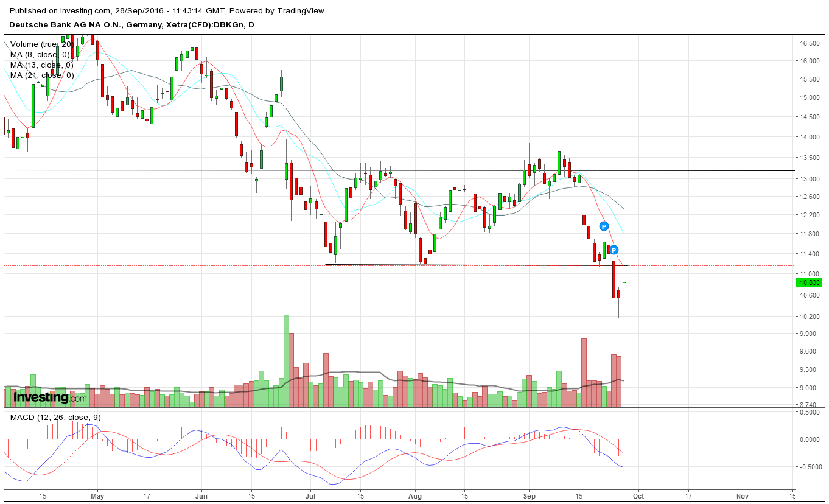Click the 'MA (8, close, 0)' legend
The height and width of the screenshot is (504, 829).
pyautogui.click(x=40, y=55)
